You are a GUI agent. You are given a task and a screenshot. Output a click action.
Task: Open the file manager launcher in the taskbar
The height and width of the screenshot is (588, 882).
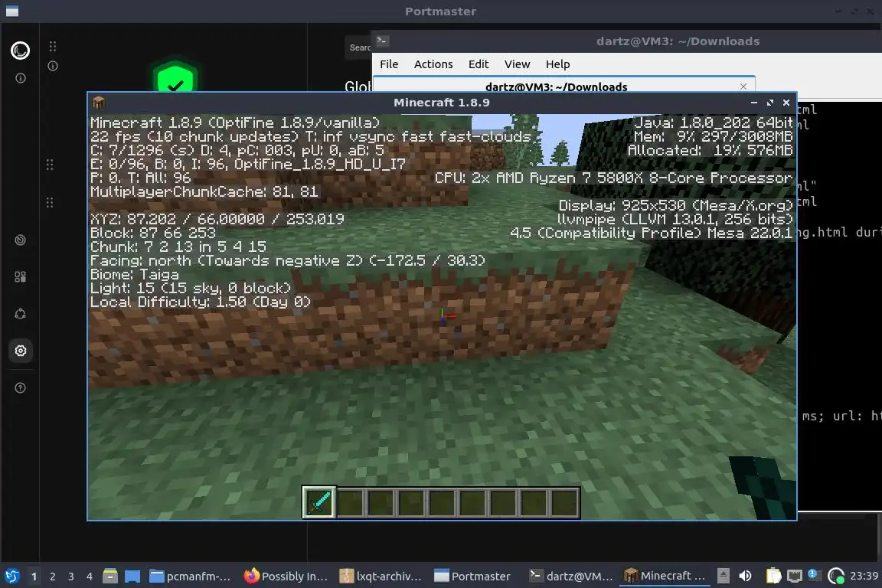[110, 577]
